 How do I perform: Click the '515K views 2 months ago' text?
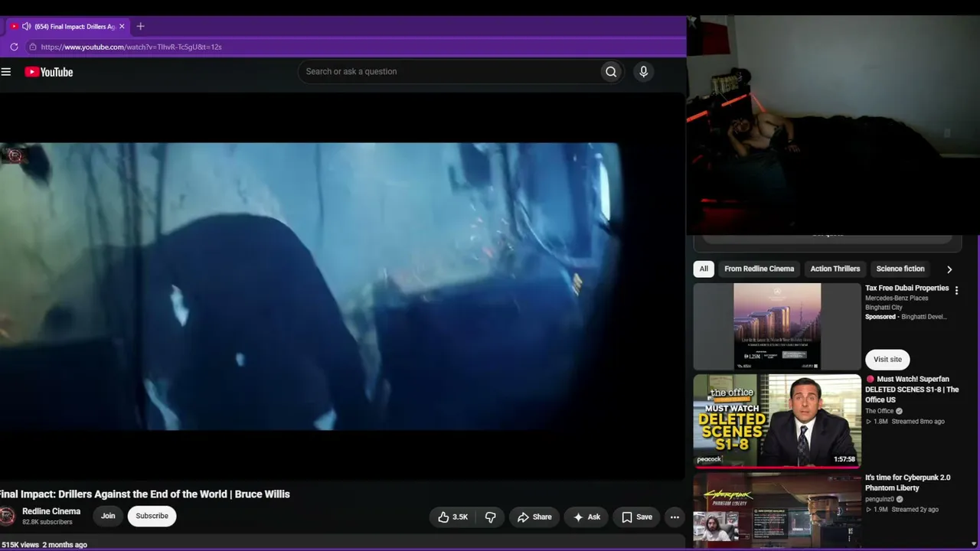pos(44,545)
